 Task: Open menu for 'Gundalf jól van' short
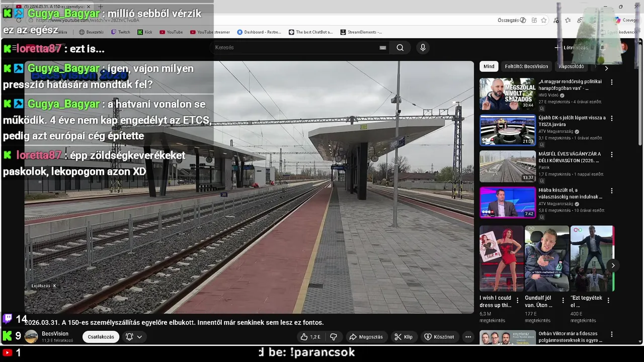point(563,301)
